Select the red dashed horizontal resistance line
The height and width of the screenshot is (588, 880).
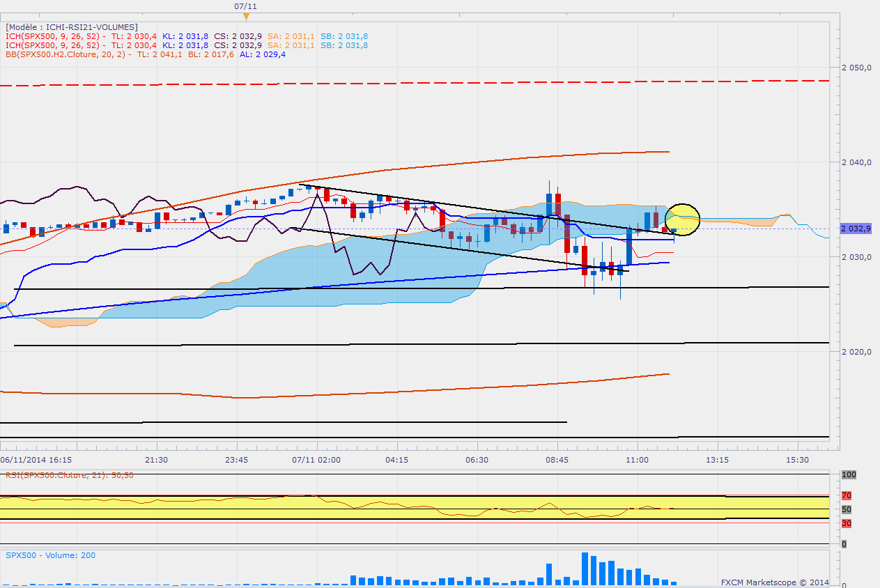pos(418,84)
